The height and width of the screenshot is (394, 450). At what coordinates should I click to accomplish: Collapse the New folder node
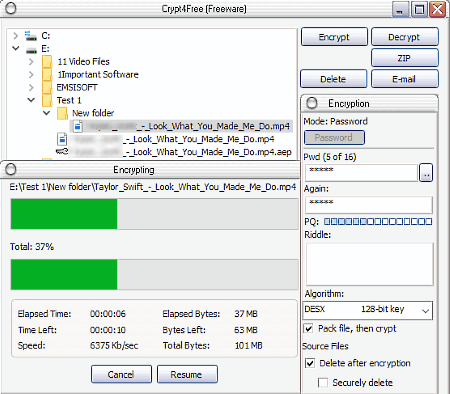(x=47, y=113)
